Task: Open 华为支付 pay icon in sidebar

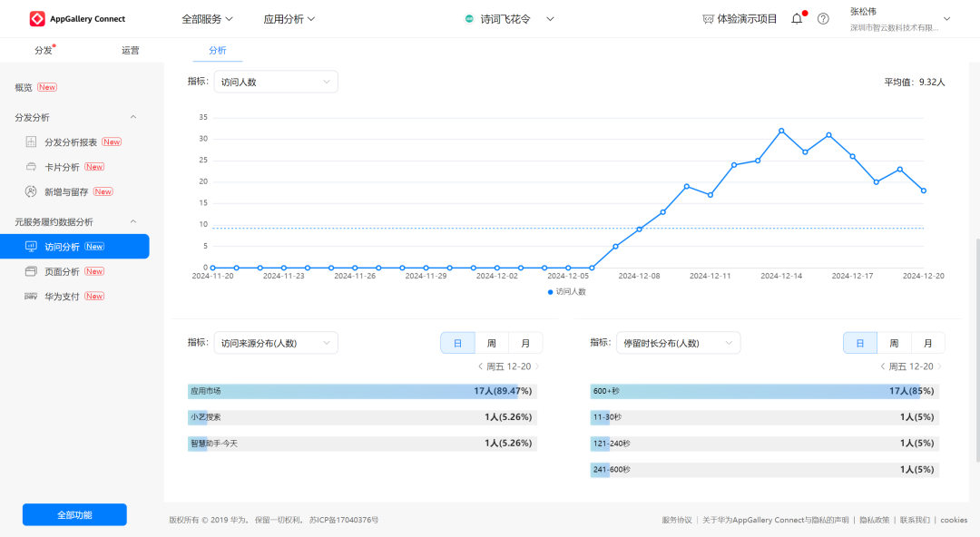Action: (32, 297)
